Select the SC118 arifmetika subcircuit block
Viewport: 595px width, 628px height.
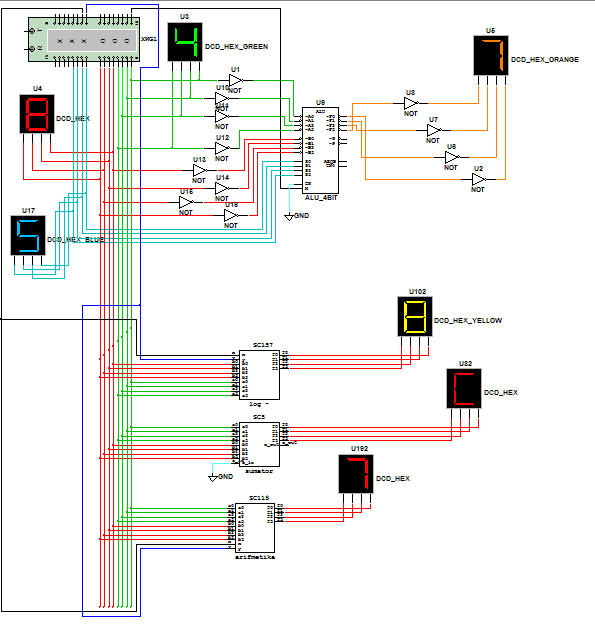tap(255, 528)
